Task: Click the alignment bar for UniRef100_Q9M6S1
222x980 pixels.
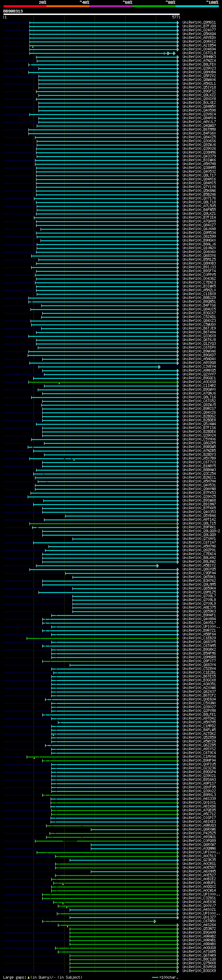Action: 104,23
